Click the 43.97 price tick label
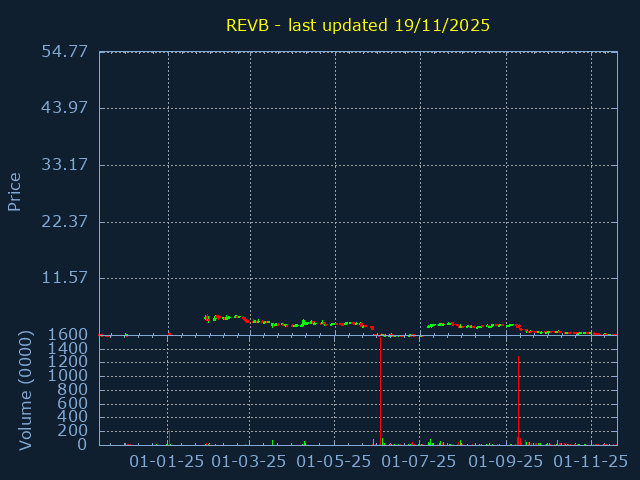640x480 pixels. 65,108
